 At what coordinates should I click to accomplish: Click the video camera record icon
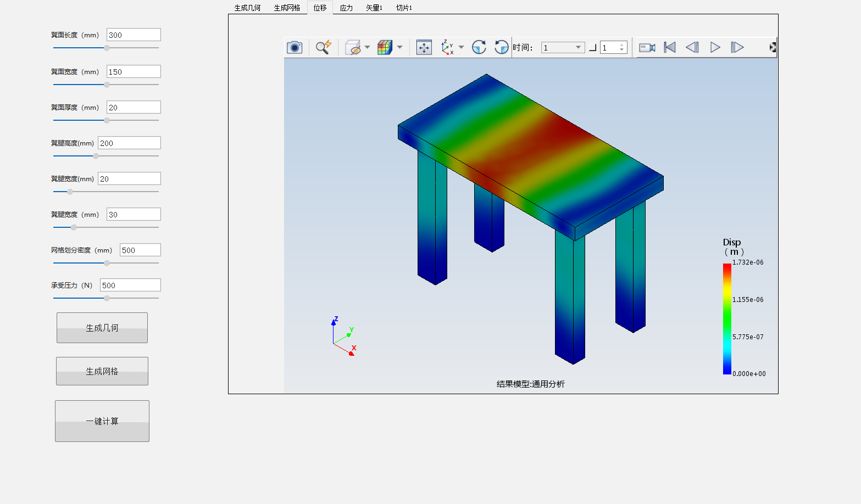(647, 48)
